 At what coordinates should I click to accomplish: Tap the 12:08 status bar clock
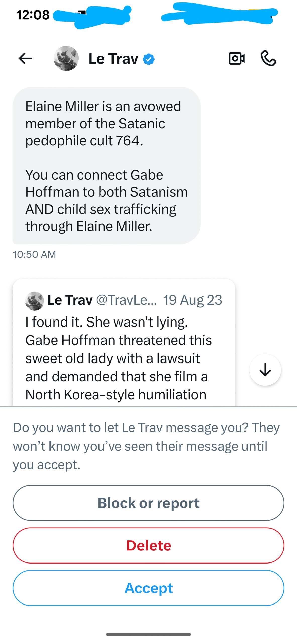pyautogui.click(x=33, y=15)
